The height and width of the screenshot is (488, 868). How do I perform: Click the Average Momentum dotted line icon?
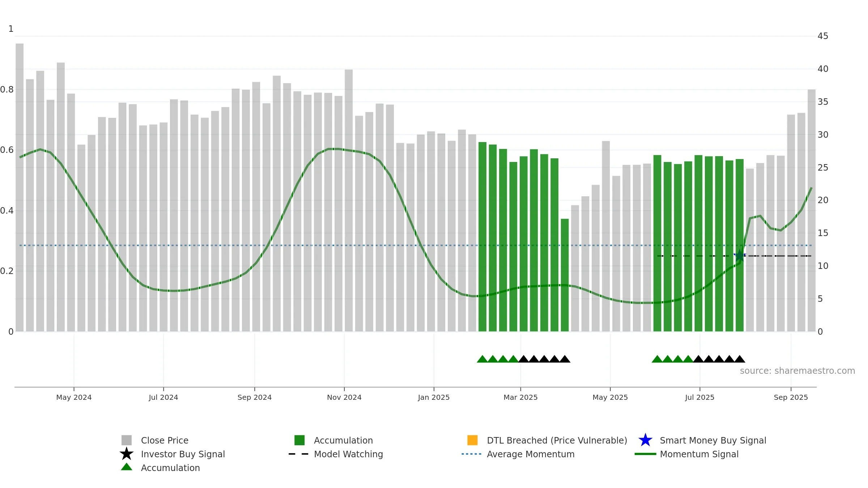[471, 454]
